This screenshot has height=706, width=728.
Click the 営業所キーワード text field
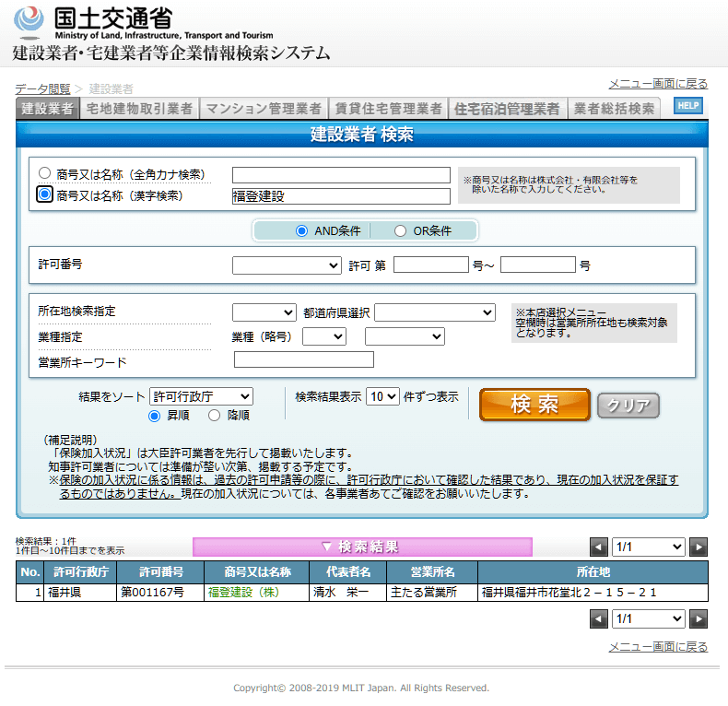tap(304, 360)
